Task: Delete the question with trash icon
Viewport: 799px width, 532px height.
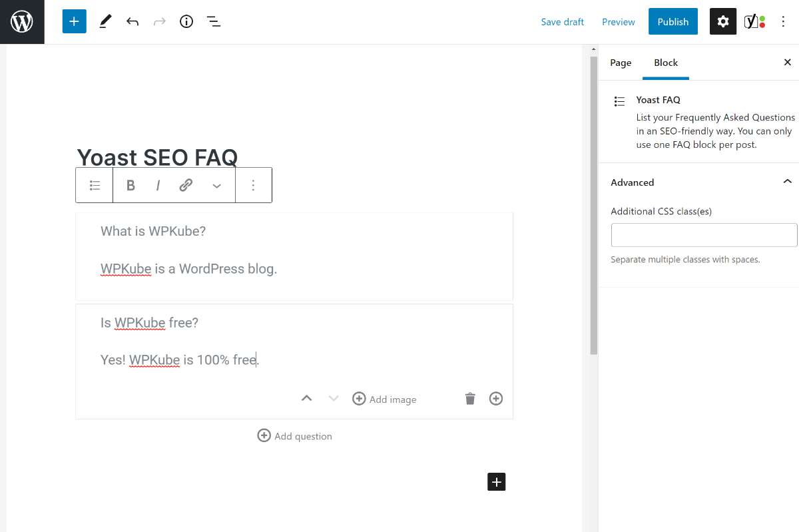Action: point(470,399)
